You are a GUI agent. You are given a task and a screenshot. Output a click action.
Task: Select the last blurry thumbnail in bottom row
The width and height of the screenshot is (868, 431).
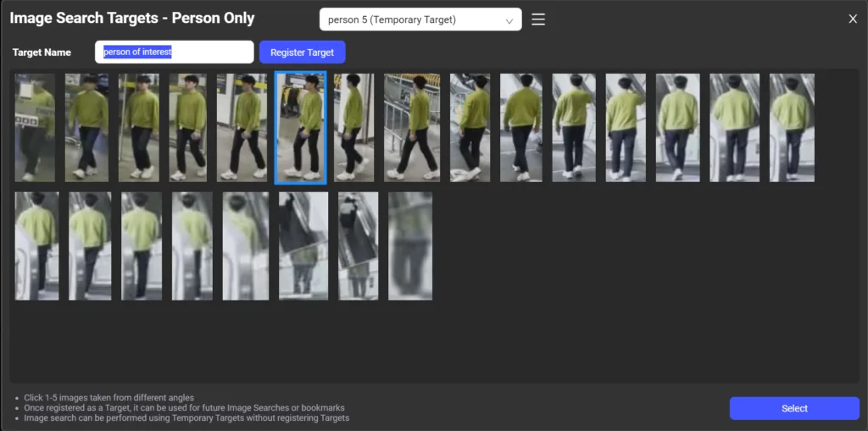point(410,246)
